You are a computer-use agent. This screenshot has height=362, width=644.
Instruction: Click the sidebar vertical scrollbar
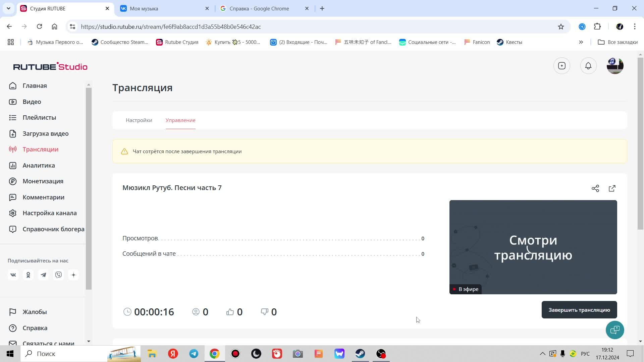point(89,188)
